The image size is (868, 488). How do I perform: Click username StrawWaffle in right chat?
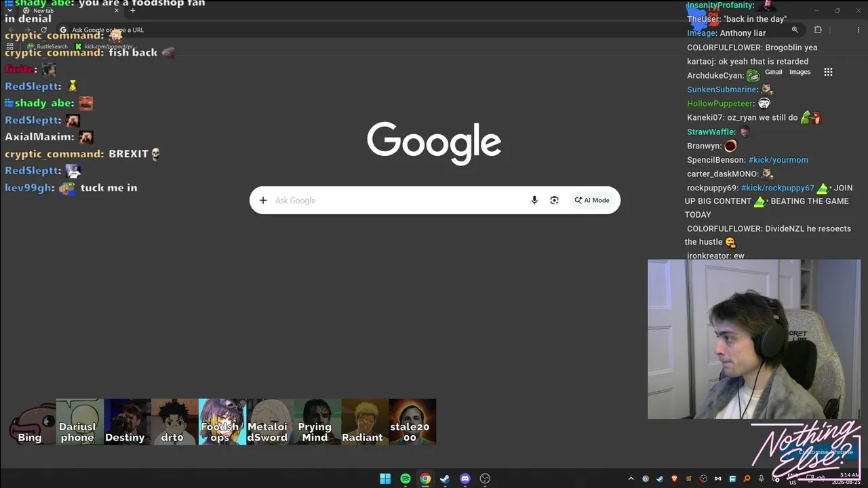pos(711,131)
